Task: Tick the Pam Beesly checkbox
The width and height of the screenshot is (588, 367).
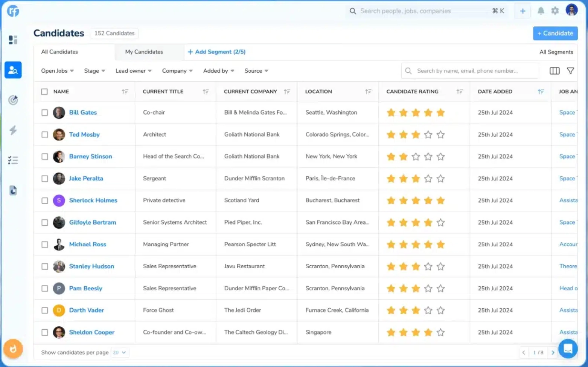Action: tap(44, 288)
